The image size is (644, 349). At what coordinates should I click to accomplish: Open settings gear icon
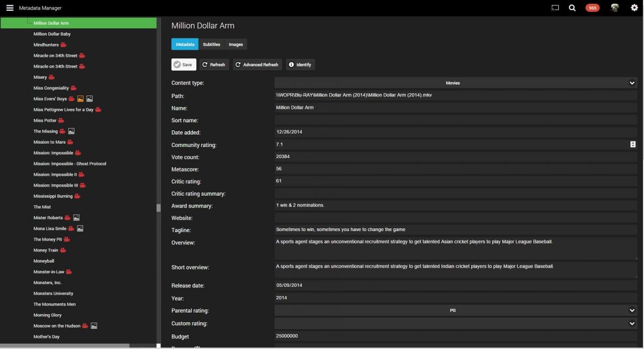pyautogui.click(x=634, y=8)
